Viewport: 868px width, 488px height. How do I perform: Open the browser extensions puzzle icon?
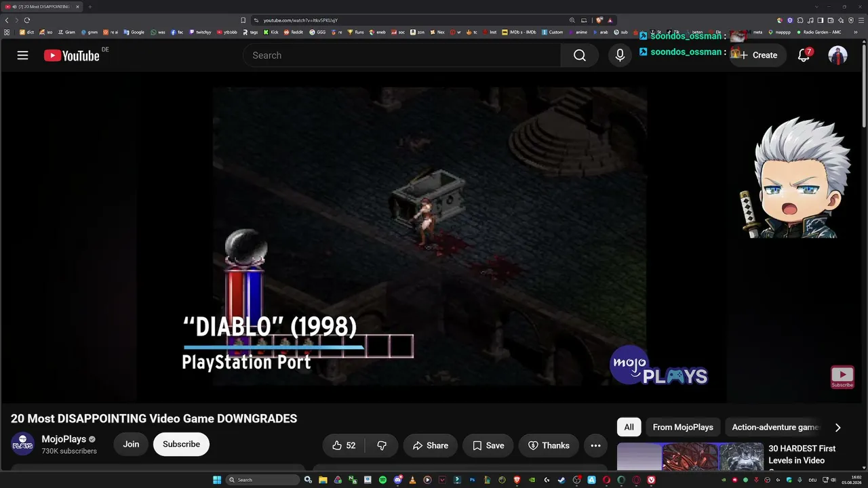800,20
